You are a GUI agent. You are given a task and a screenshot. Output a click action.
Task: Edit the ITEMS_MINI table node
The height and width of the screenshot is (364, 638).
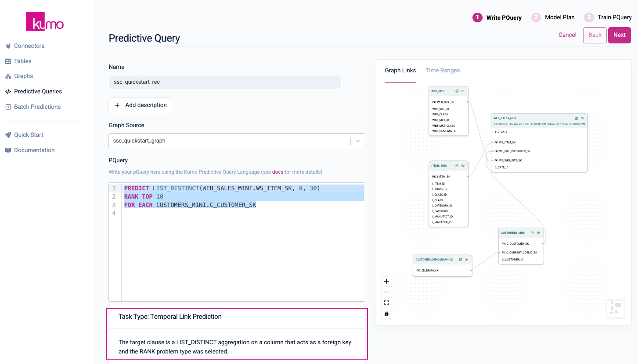coord(457,166)
